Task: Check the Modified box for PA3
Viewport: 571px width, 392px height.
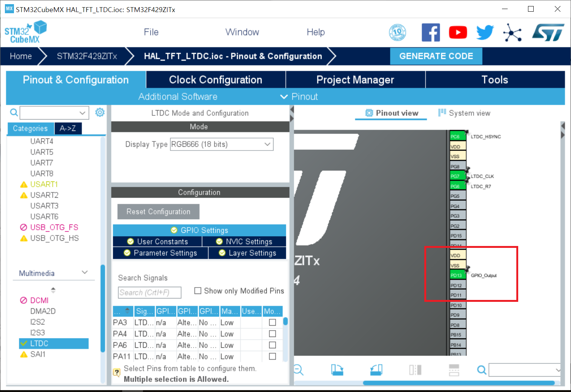Action: tap(272, 323)
